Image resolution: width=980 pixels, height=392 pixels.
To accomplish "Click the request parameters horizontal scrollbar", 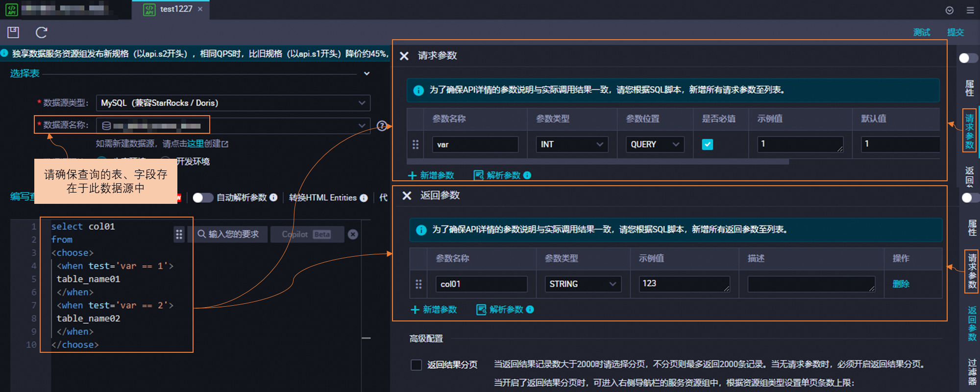I will (x=598, y=161).
